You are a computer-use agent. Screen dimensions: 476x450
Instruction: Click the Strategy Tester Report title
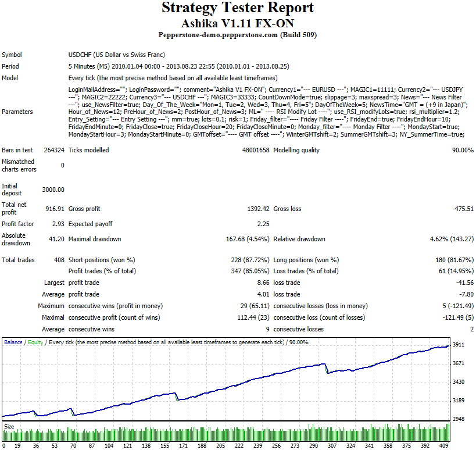tap(238, 8)
